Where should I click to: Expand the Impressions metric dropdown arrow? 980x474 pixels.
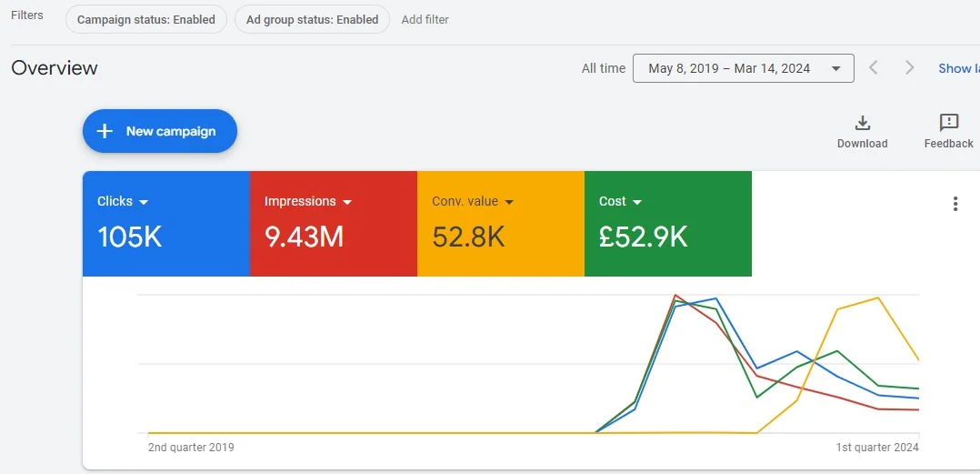click(x=347, y=202)
